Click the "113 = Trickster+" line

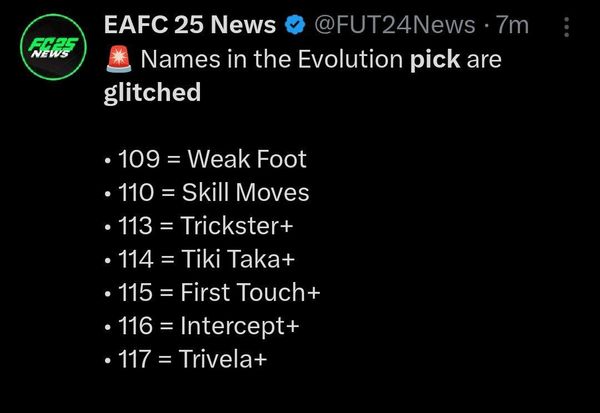(x=199, y=225)
